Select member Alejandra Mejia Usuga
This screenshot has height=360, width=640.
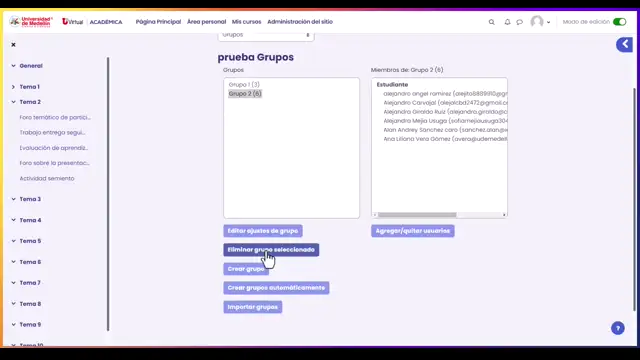(x=445, y=121)
